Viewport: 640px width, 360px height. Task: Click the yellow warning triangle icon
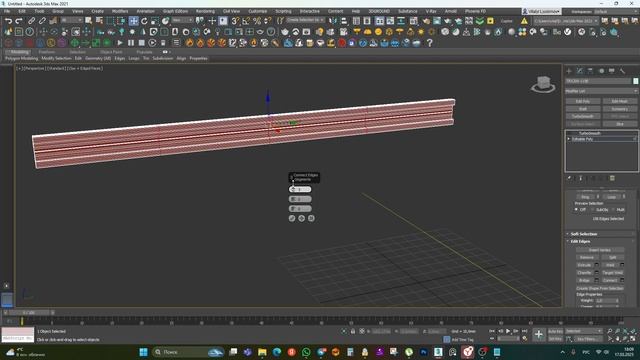coord(524,21)
